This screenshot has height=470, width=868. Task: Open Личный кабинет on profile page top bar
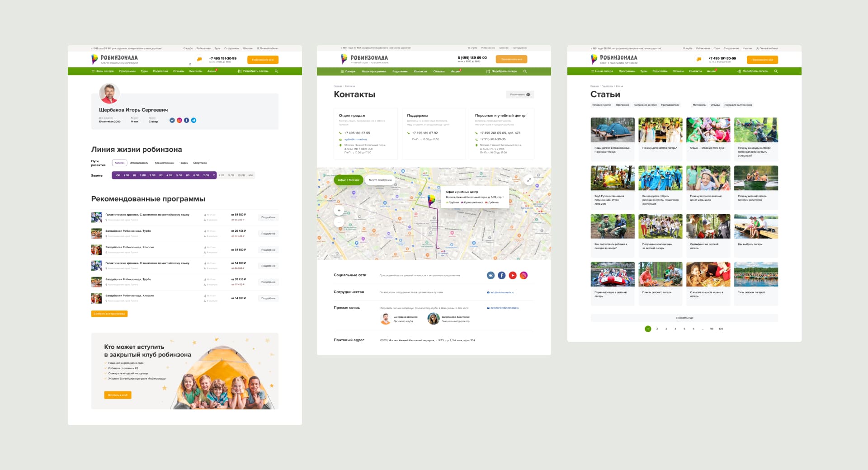click(268, 48)
